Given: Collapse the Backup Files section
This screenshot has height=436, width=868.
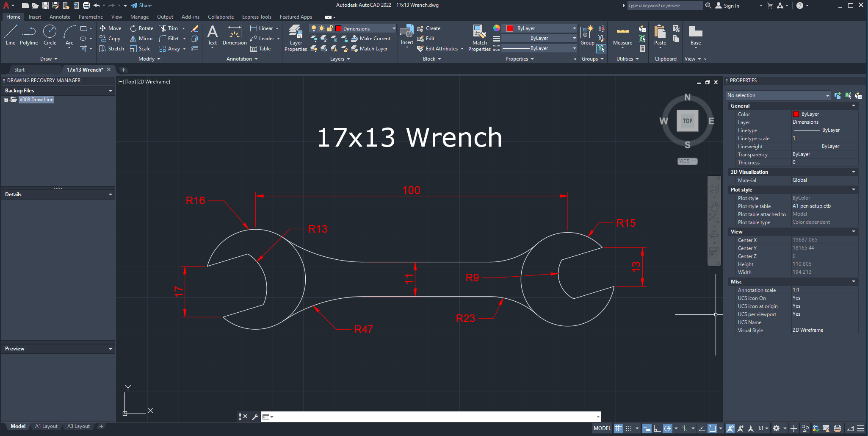Looking at the screenshot, I should [x=110, y=90].
